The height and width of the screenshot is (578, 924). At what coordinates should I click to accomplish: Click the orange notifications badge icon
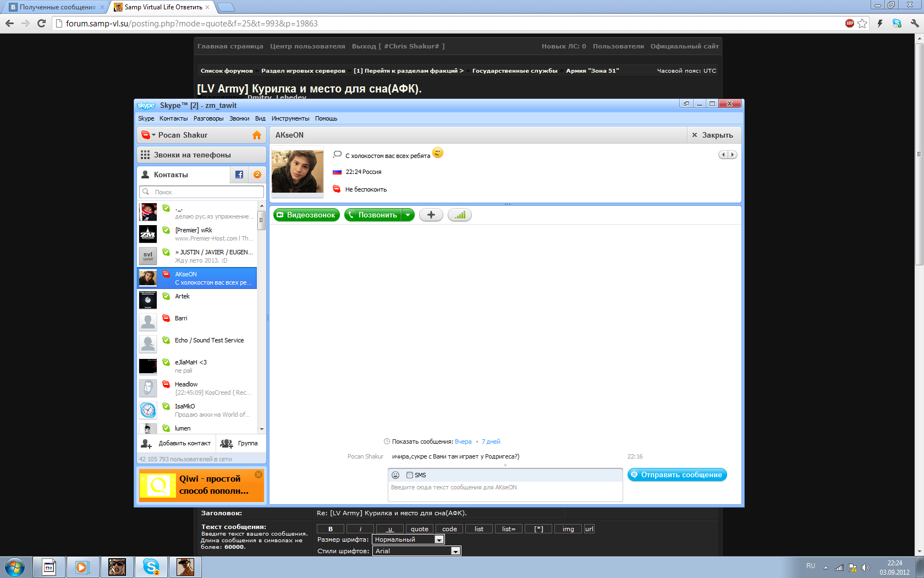pyautogui.click(x=257, y=175)
